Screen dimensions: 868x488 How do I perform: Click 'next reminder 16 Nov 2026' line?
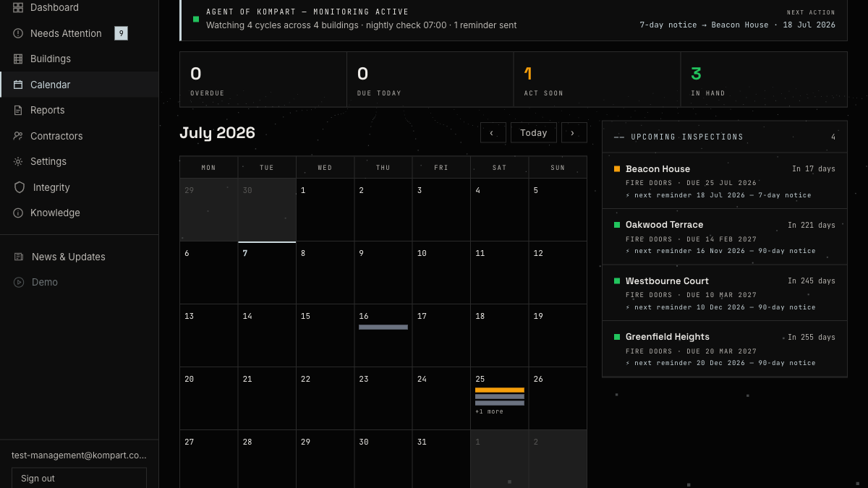click(x=720, y=251)
